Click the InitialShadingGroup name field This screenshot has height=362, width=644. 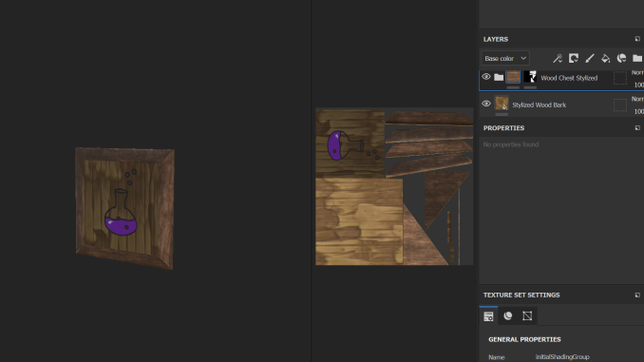[562, 357]
